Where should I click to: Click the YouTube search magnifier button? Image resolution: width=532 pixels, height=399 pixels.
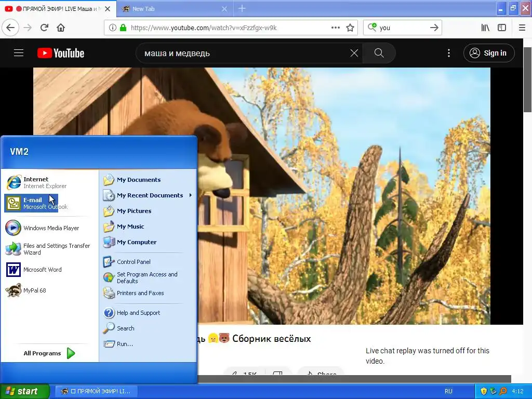pyautogui.click(x=379, y=53)
